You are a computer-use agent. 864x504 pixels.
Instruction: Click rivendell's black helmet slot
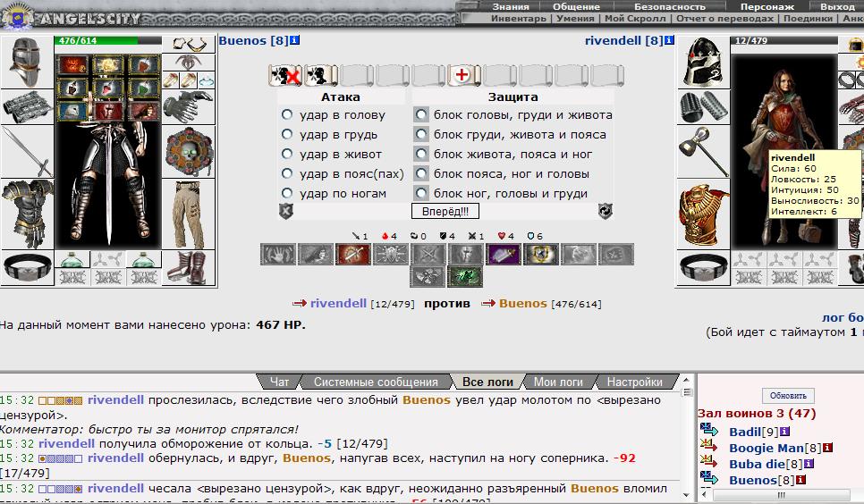coord(703,63)
